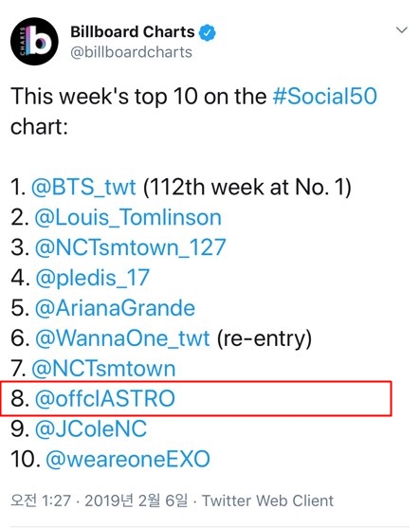Open the @BTS_twt mention
This screenshot has width=420, height=528.
[83, 187]
